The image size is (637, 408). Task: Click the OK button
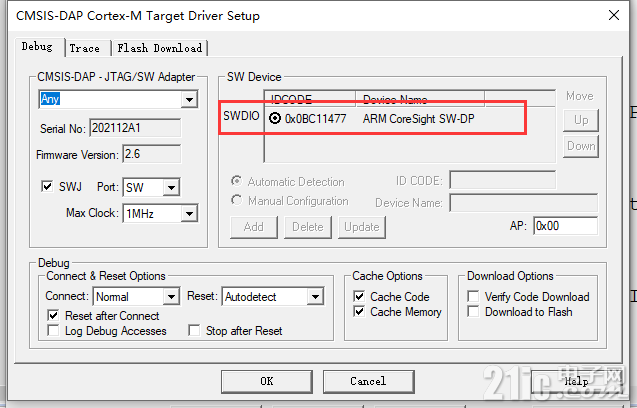point(267,381)
